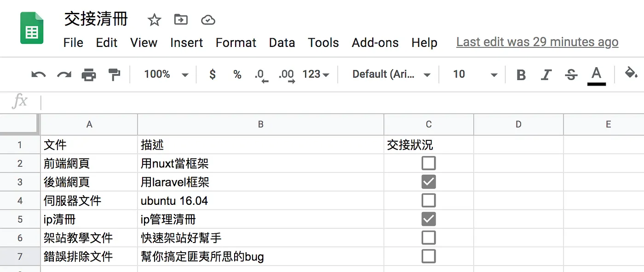Format as currency with dollar sign
644x272 pixels.
[x=212, y=75]
